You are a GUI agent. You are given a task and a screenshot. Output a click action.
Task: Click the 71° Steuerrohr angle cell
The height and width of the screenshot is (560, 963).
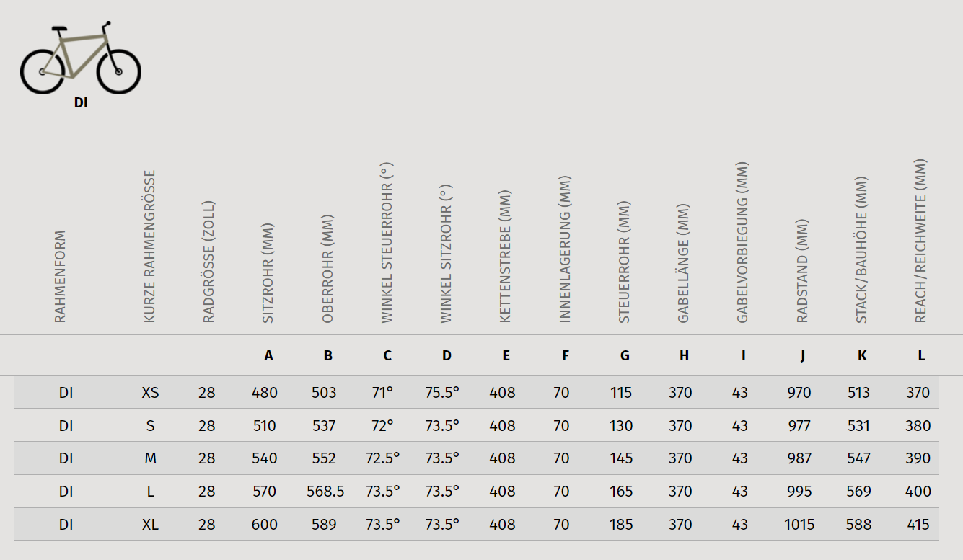pos(383,393)
